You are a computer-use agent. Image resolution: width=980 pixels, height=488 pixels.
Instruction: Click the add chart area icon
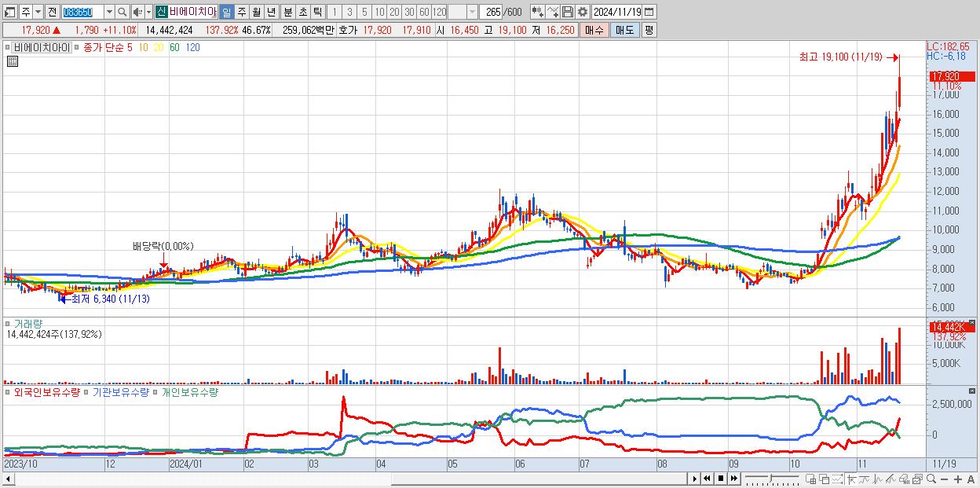pyautogui.click(x=810, y=479)
